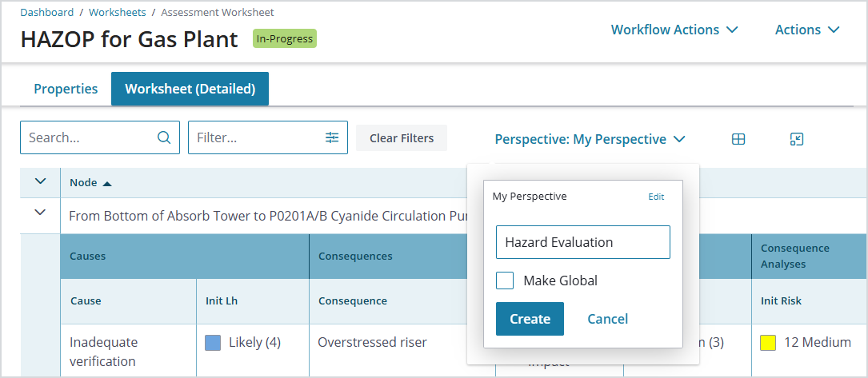Expand the Workflow Actions dropdown
The height and width of the screenshot is (378, 868).
tap(674, 30)
